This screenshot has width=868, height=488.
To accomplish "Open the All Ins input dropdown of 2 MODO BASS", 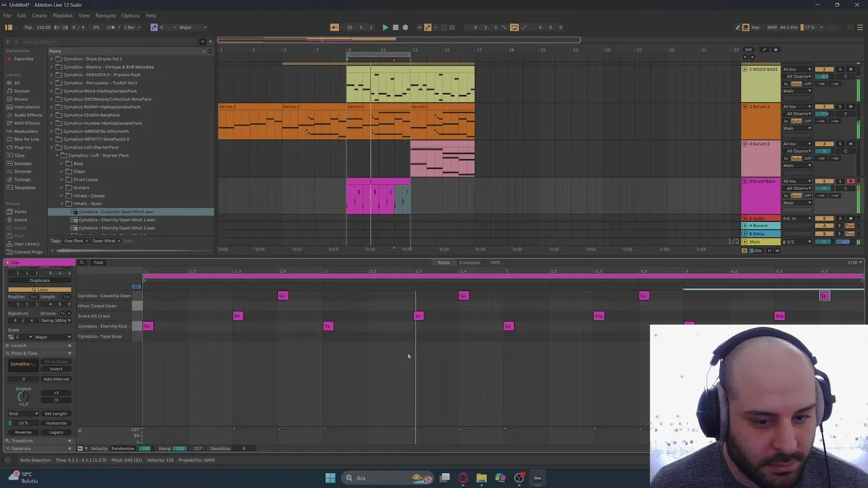I will (x=797, y=69).
